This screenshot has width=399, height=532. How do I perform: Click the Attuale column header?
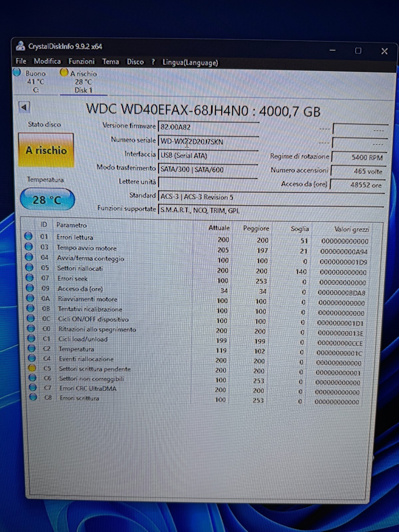[x=219, y=228]
